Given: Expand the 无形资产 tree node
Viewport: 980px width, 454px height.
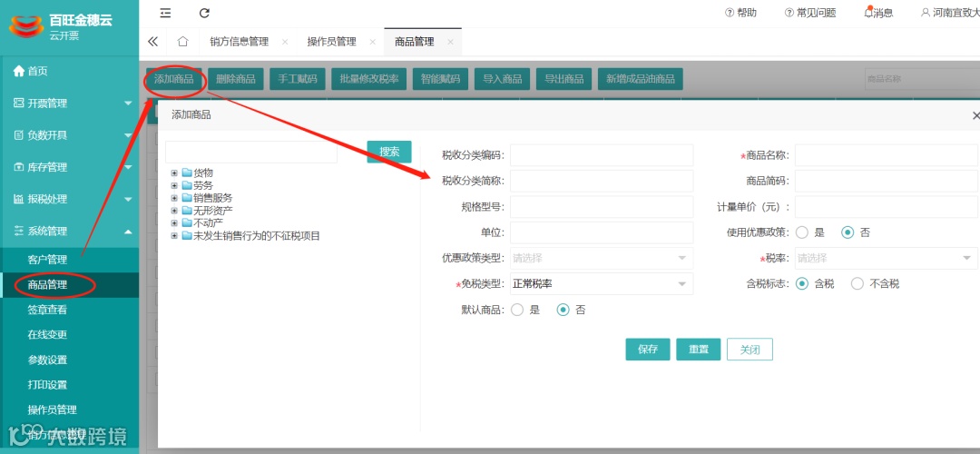Looking at the screenshot, I should (174, 210).
